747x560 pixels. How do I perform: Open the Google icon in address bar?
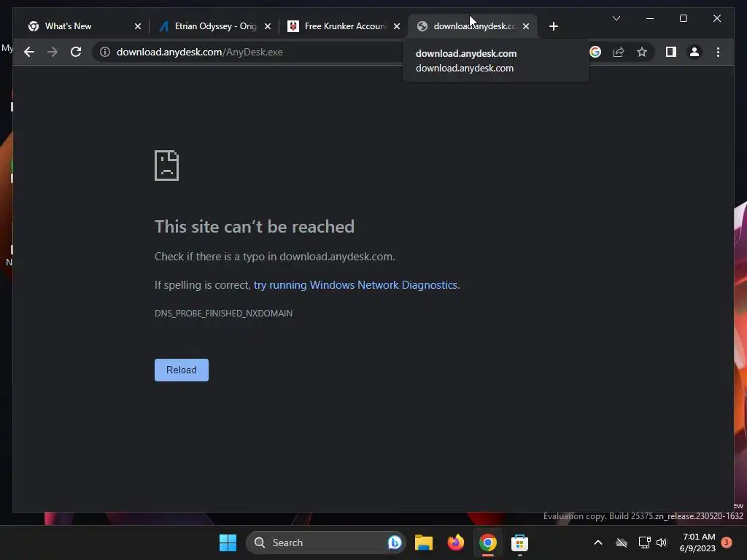pos(595,52)
